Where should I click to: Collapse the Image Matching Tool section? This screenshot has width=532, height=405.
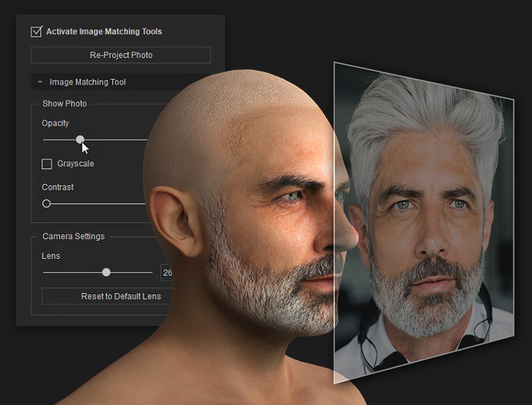pyautogui.click(x=40, y=82)
